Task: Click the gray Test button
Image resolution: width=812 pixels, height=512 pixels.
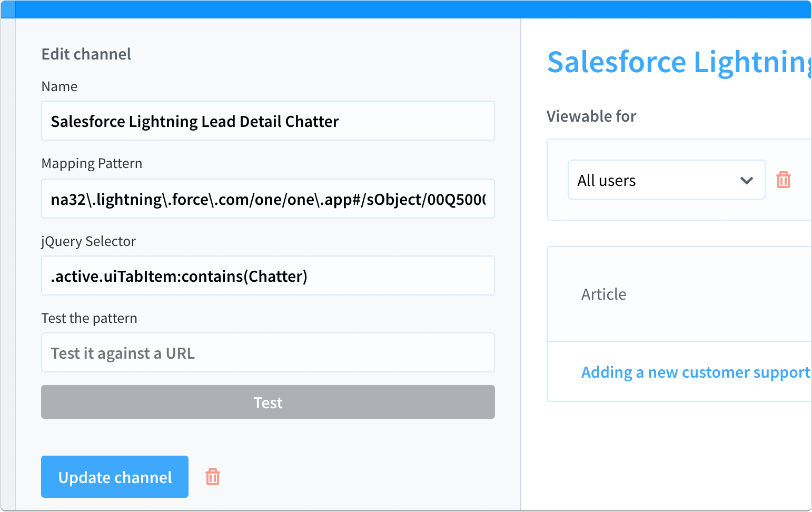Action: click(268, 402)
